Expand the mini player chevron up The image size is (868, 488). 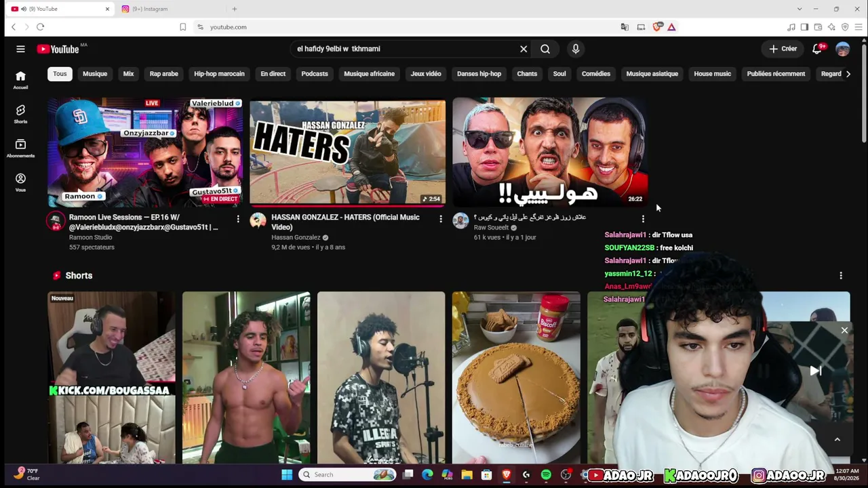click(x=837, y=439)
